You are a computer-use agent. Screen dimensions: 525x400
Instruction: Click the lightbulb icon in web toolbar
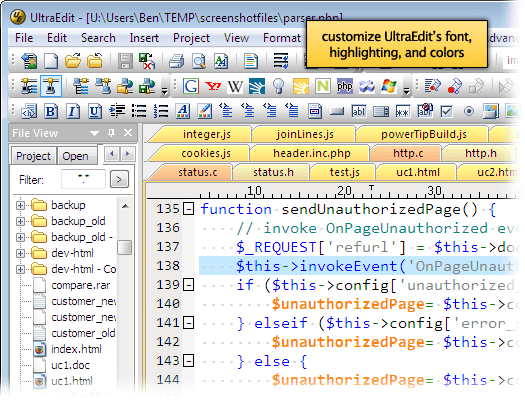click(279, 86)
